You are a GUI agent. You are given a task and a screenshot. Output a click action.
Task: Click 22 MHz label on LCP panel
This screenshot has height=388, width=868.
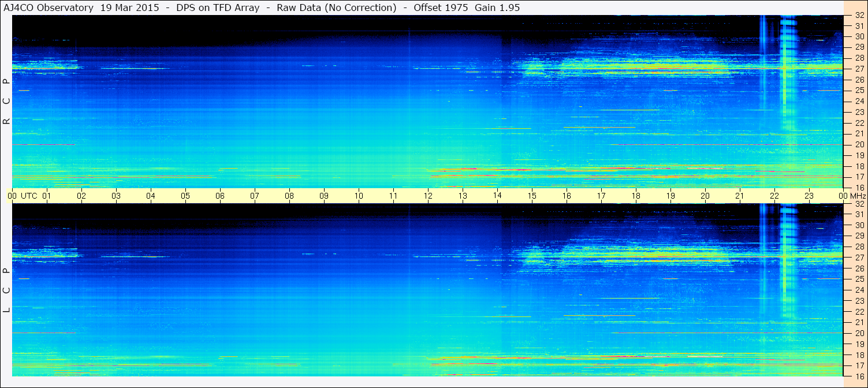click(x=859, y=311)
